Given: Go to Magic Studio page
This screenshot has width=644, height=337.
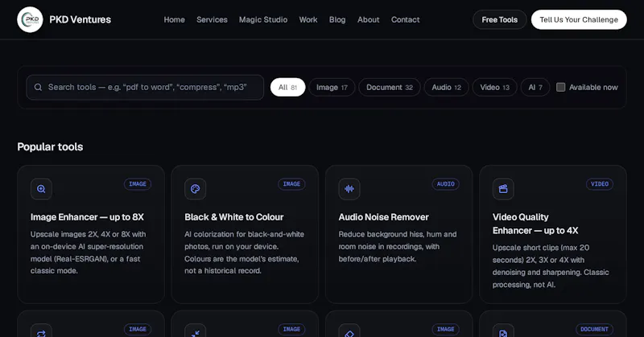Looking at the screenshot, I should click(x=263, y=19).
